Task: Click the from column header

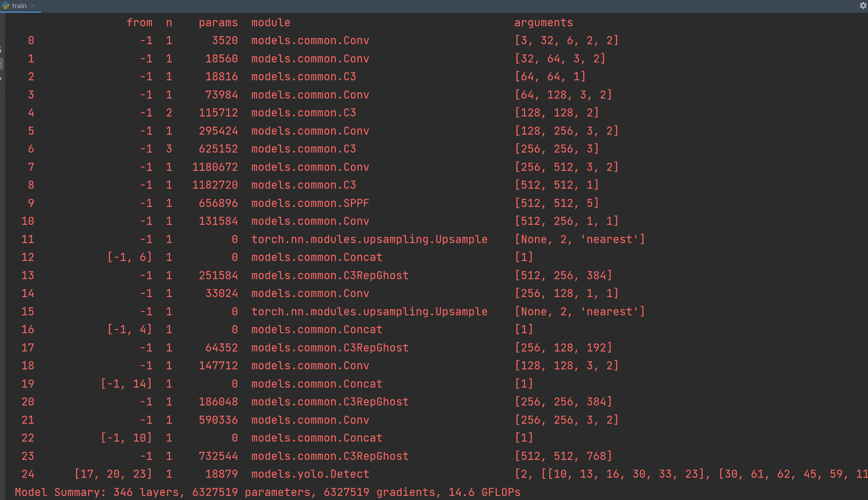Action: tap(140, 22)
